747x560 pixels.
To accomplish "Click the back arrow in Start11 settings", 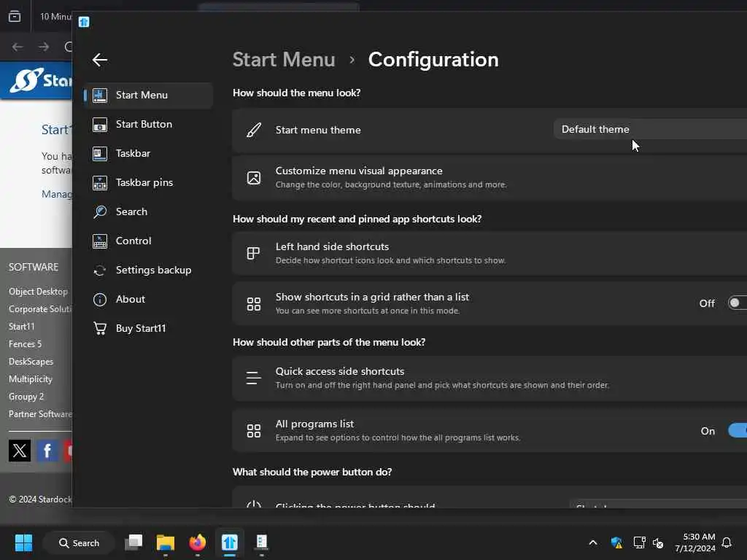I will point(99,60).
